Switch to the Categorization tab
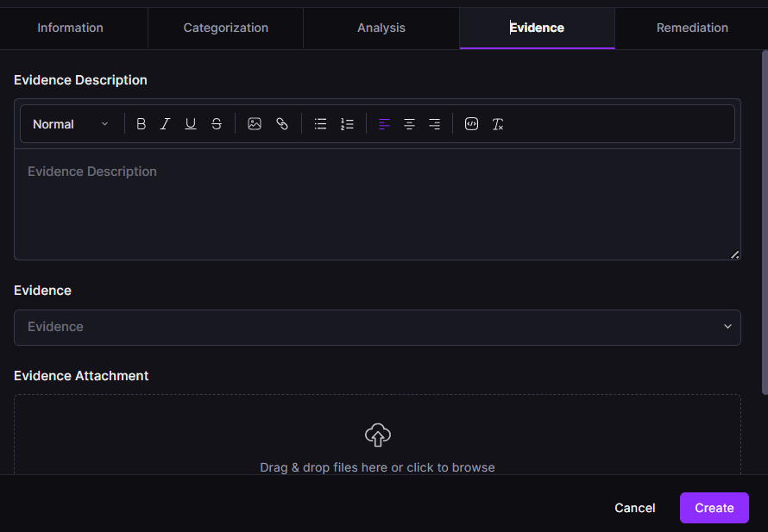 point(226,28)
